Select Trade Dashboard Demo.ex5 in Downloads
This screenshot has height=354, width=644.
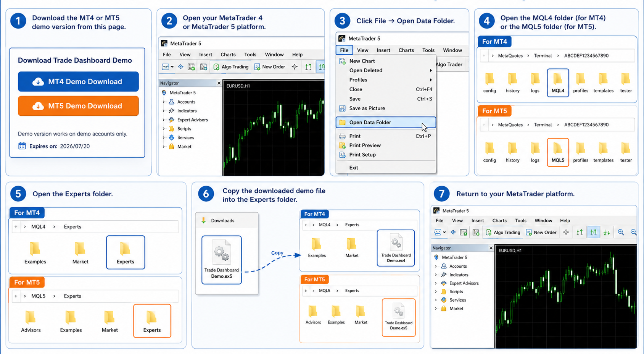click(x=222, y=260)
